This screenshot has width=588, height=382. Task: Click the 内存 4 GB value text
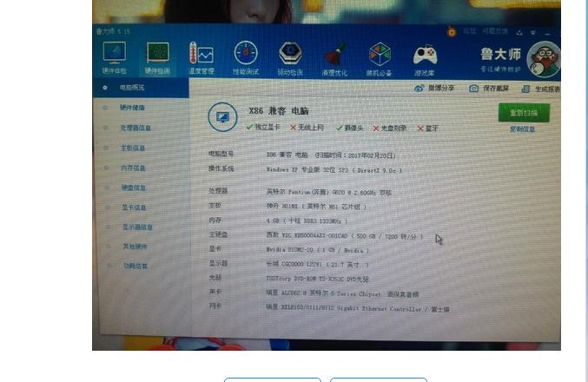307,221
